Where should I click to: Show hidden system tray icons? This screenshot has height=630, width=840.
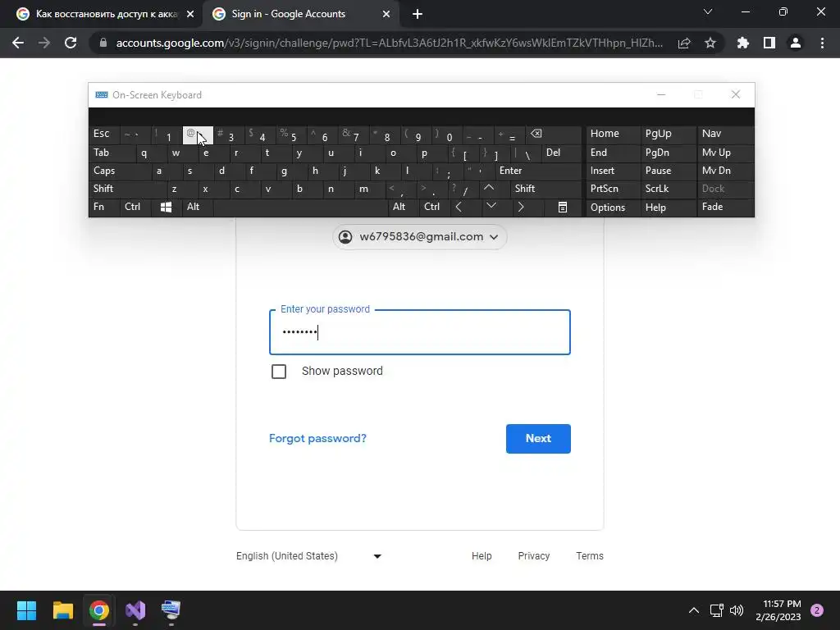coord(694,610)
